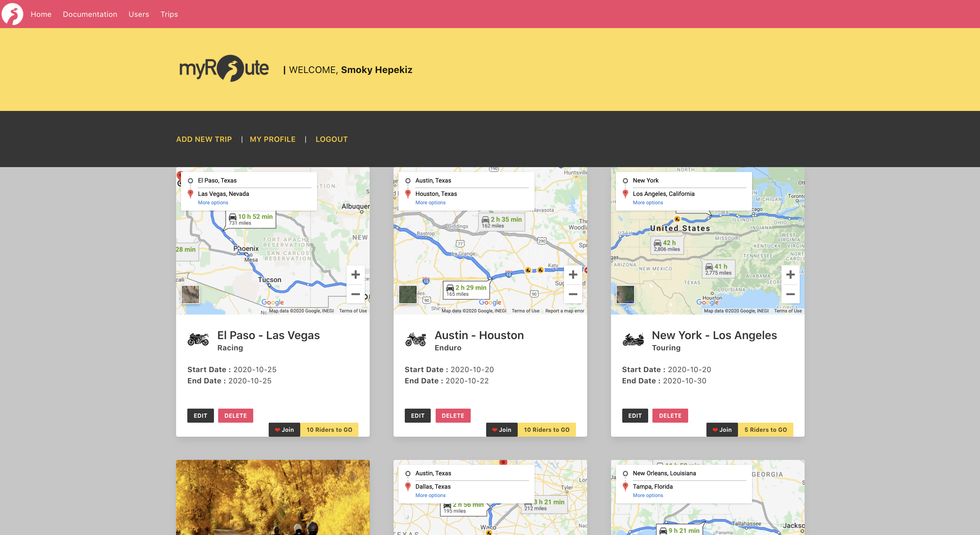The height and width of the screenshot is (535, 980).
Task: Delete the El Paso - Las Vegas trip
Action: tap(235, 416)
